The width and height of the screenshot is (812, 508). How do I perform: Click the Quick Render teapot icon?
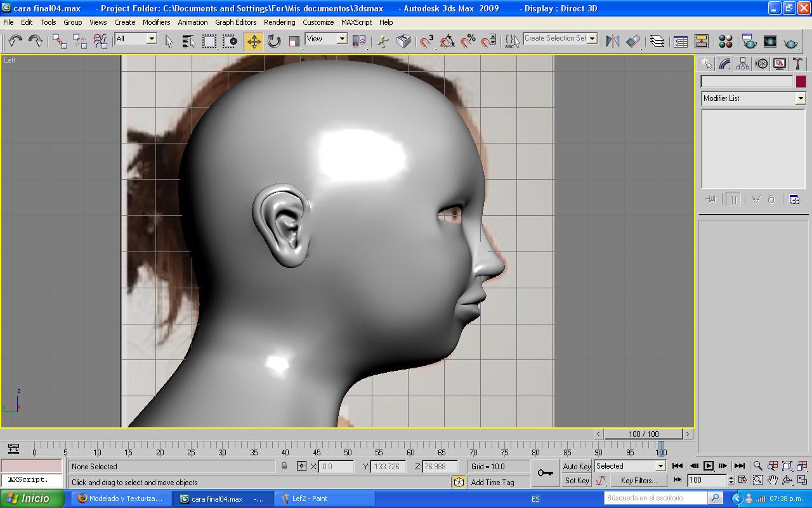tap(790, 42)
